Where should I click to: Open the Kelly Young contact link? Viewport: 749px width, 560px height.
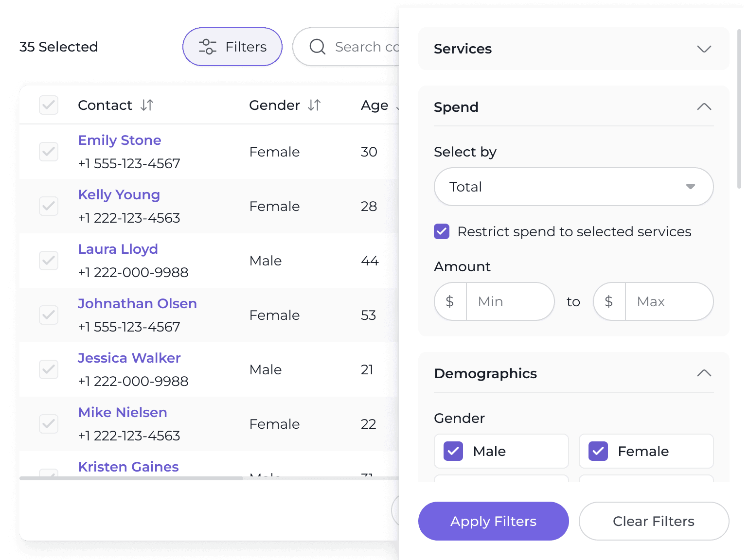pyautogui.click(x=119, y=194)
